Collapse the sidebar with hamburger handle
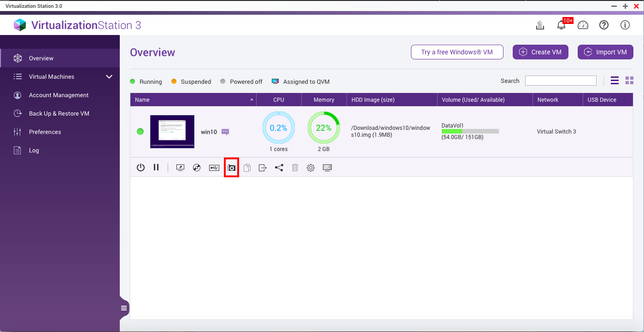 (x=123, y=308)
